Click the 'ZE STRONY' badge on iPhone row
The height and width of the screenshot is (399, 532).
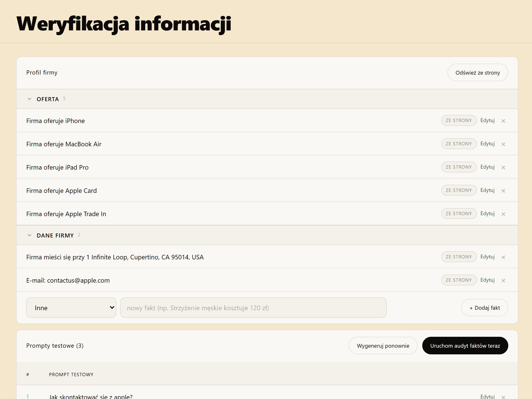point(459,120)
